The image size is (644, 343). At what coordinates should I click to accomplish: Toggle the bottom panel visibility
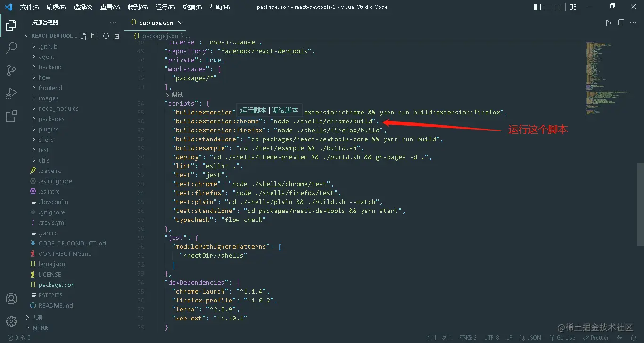pos(548,7)
